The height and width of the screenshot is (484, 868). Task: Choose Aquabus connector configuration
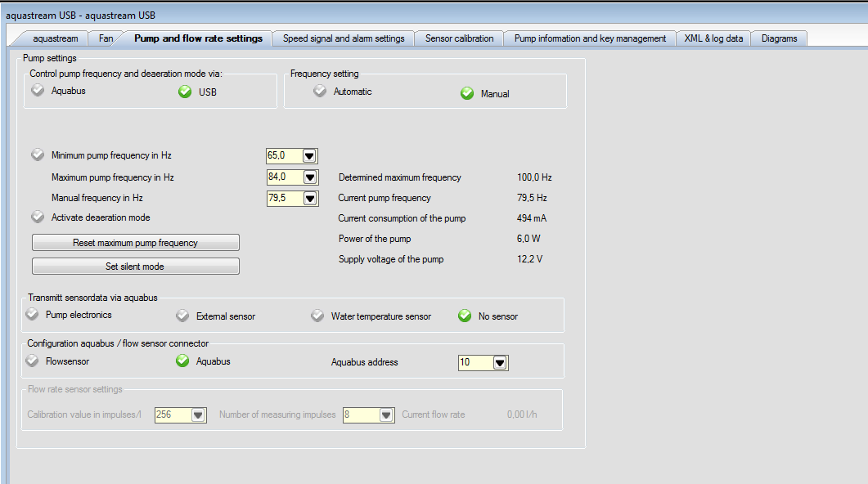(182, 361)
